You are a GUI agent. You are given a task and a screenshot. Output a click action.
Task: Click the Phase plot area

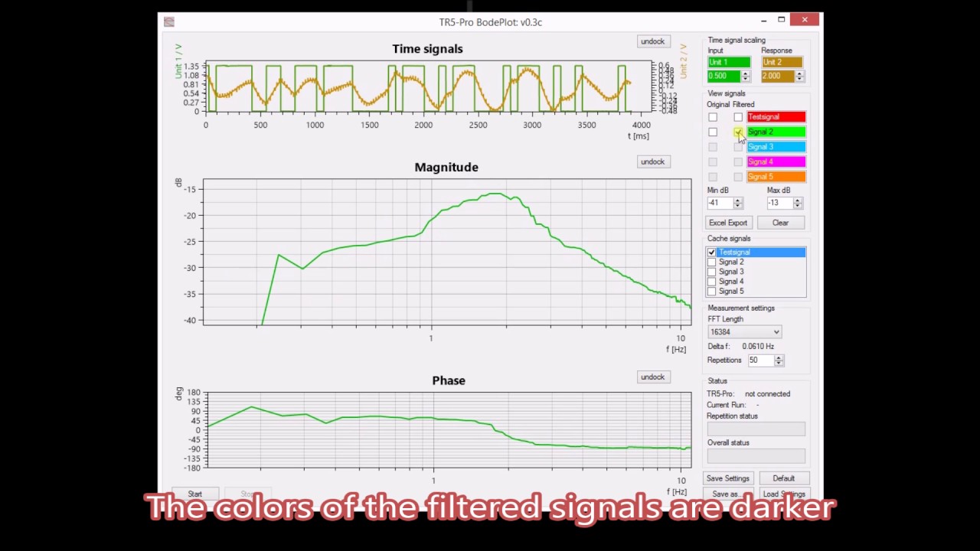448,429
